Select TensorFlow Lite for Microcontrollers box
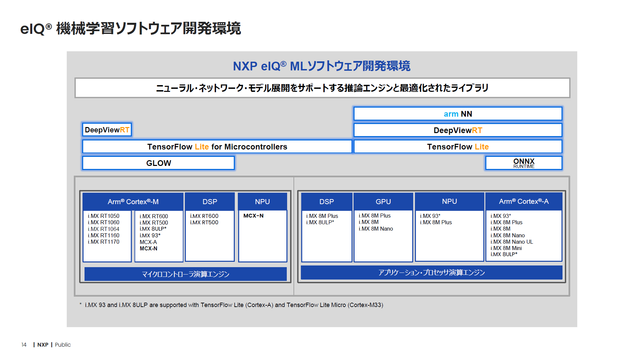644x362 pixels. (217, 146)
